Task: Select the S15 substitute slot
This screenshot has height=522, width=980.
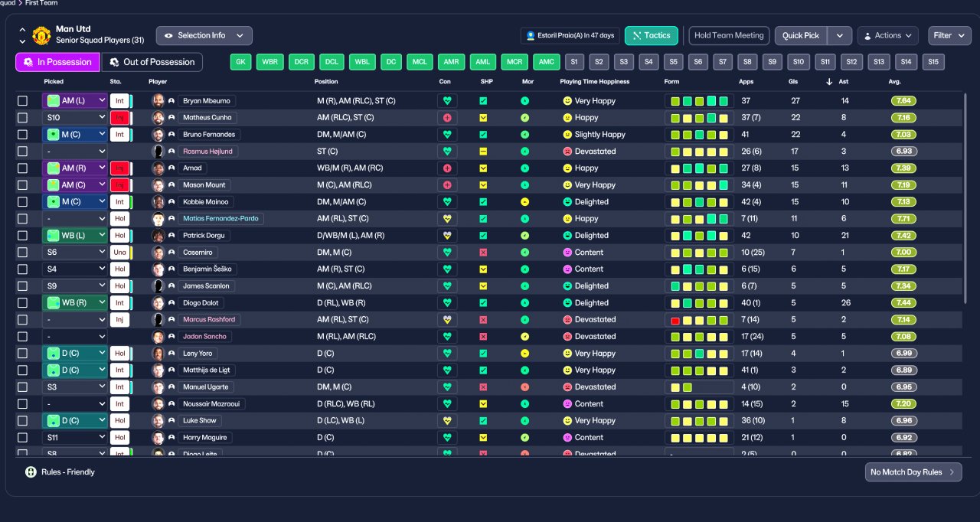Action: (933, 62)
